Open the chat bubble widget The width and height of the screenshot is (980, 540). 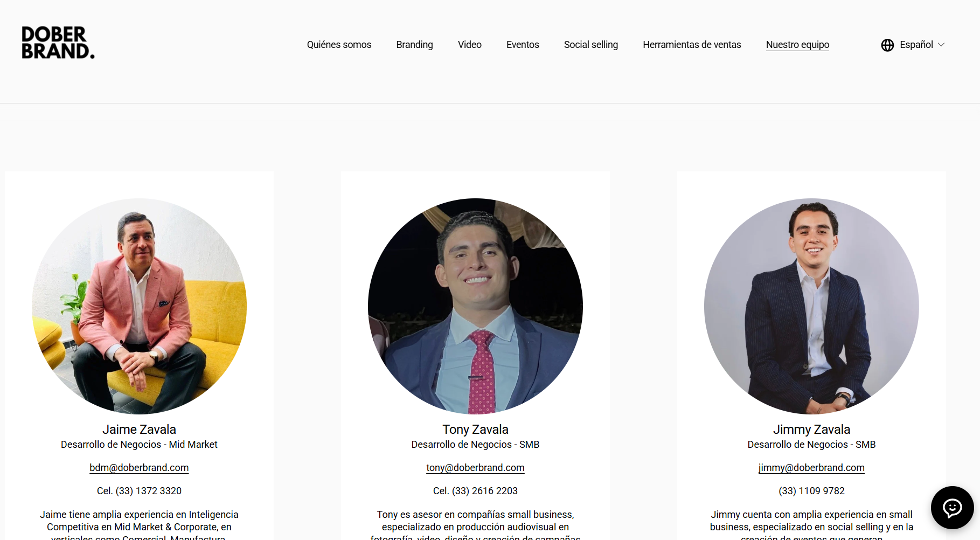click(952, 508)
